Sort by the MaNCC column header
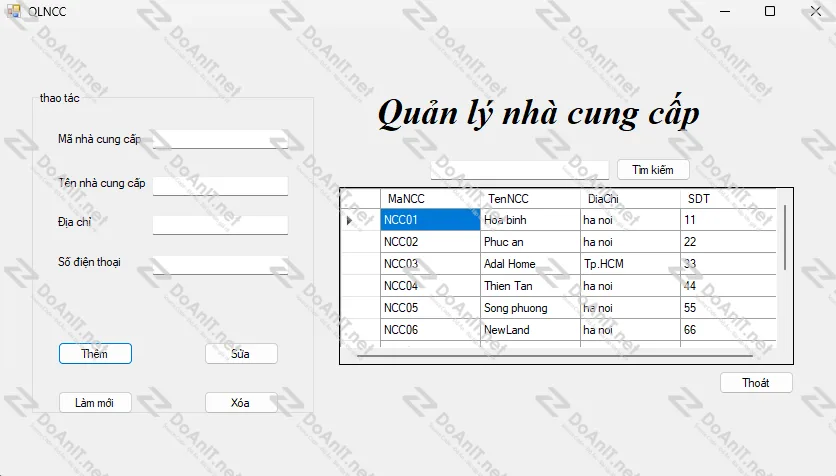 click(430, 199)
